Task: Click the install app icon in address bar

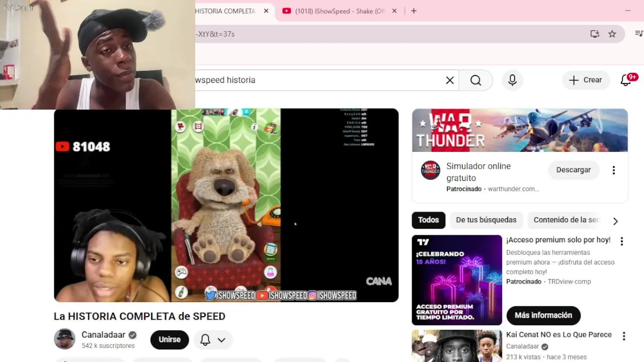Action: pos(595,34)
